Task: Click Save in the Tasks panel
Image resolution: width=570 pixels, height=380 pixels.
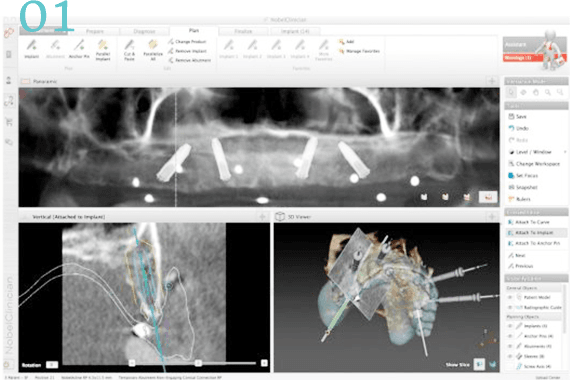Action: point(517,116)
